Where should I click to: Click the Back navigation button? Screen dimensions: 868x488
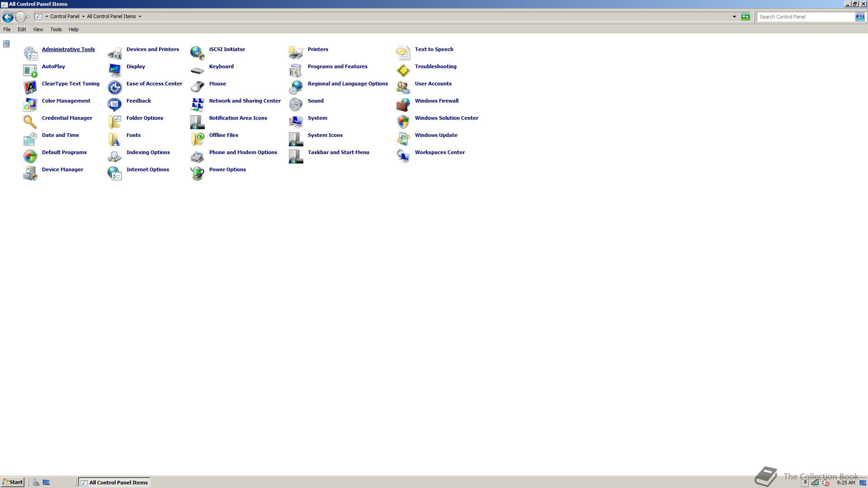8,17
